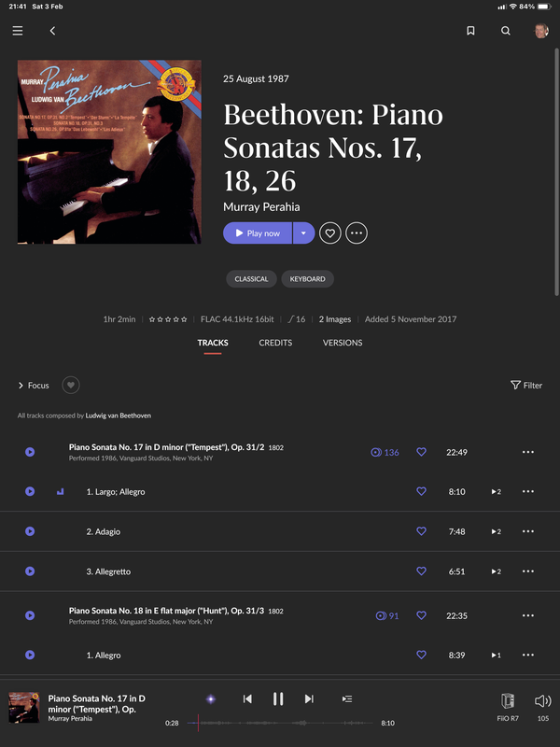Open the hamburger navigation menu
The width and height of the screenshot is (560, 747).
tap(18, 31)
